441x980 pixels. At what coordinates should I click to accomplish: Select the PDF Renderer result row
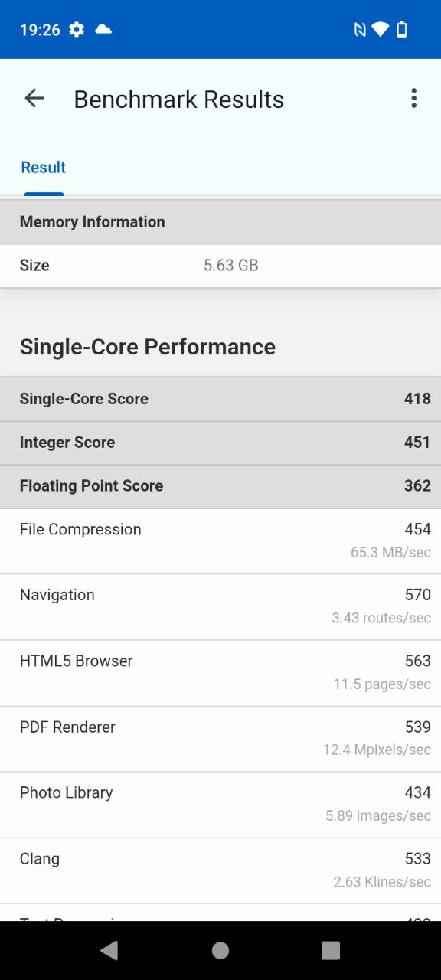tap(220, 739)
